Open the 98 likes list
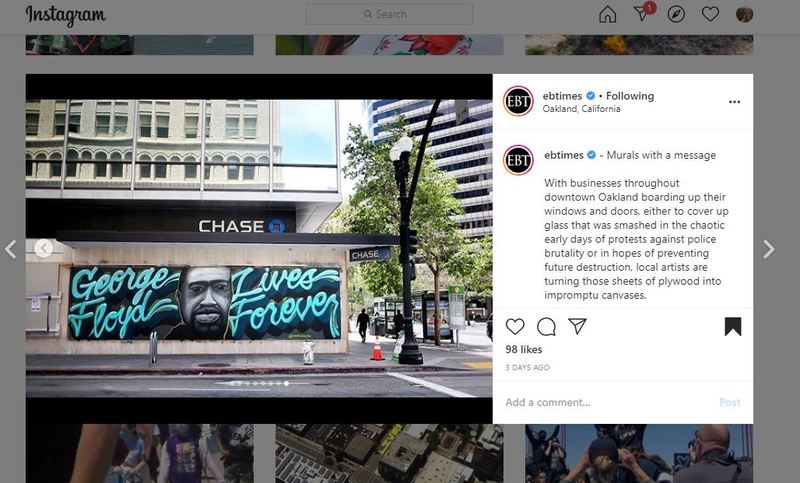Screen dimensions: 800x483 tap(523, 349)
